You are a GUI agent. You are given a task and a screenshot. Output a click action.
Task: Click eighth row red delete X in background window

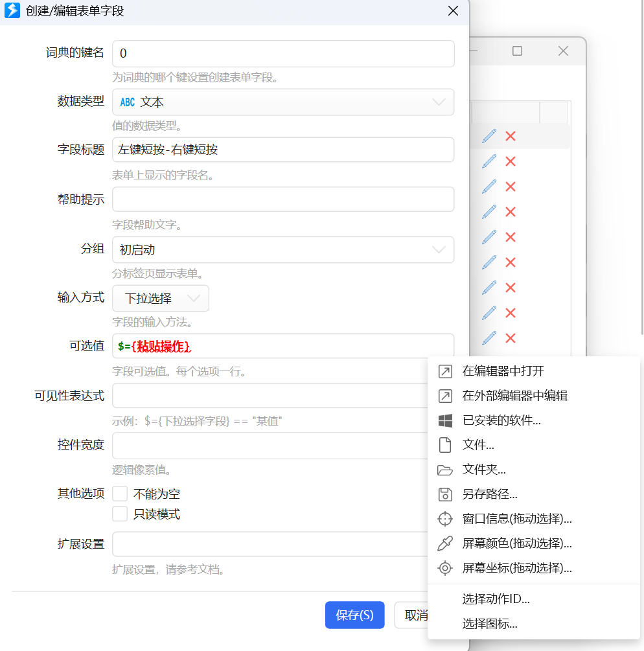(x=511, y=313)
